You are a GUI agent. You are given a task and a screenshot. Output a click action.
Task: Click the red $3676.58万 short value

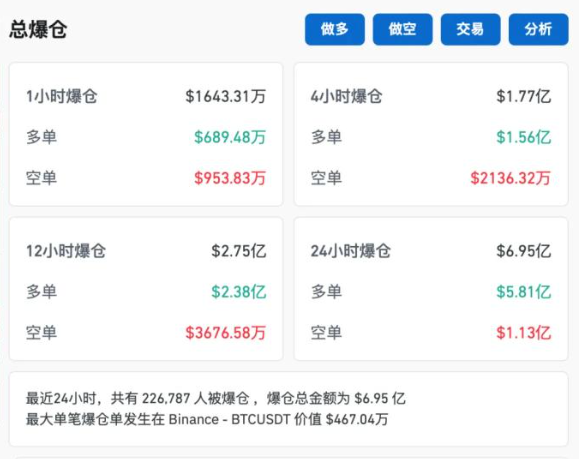click(x=226, y=333)
